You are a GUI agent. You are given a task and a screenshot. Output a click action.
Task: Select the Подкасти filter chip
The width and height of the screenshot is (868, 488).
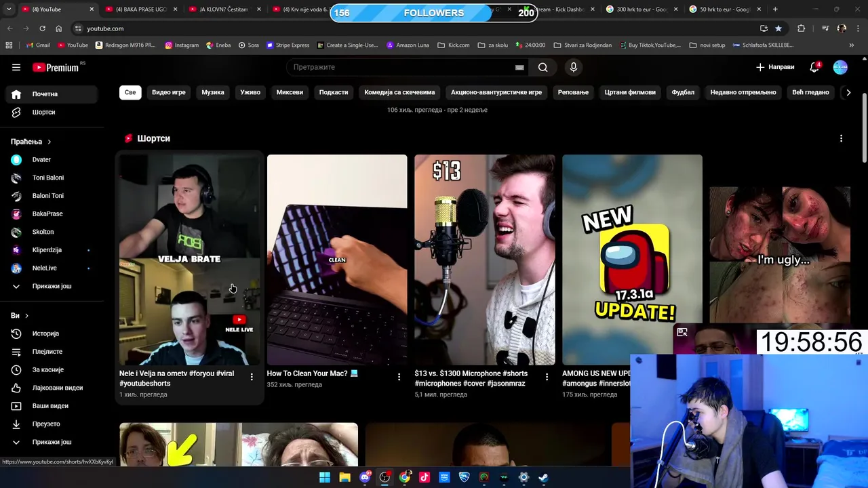334,92
